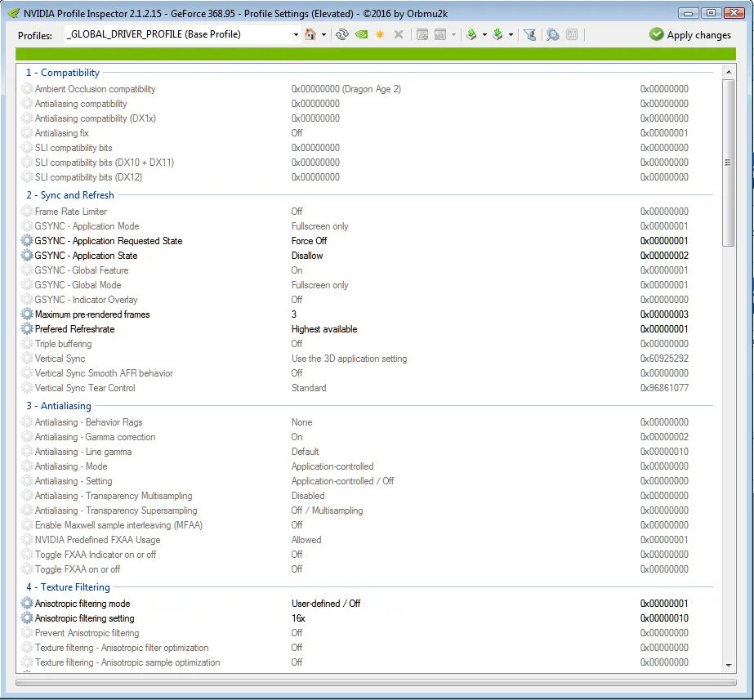Select Antialiasing - Transparency Supersampling row

pyautogui.click(x=368, y=511)
